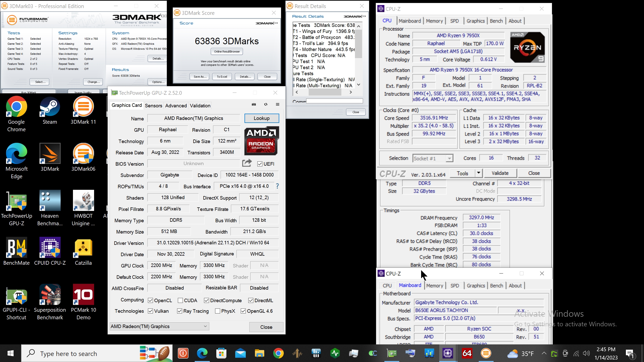
Task: Open PCMark 10 Demo desktop icon
Action: click(x=83, y=302)
